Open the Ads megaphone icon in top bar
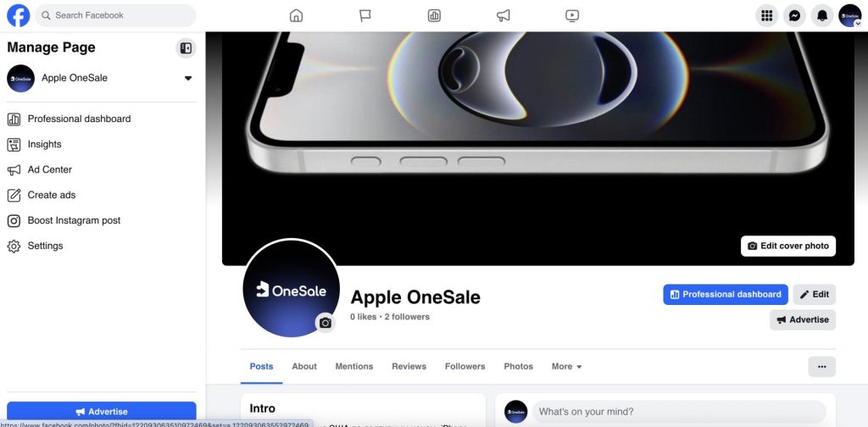The height and width of the screenshot is (427, 868). (503, 15)
